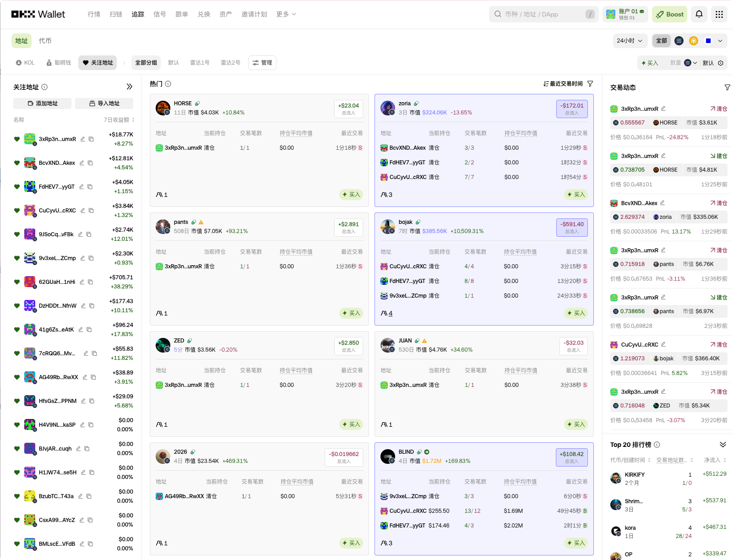Click the filter icon beside 最近交易时间
Screen dimensions: 733x560
590,84
